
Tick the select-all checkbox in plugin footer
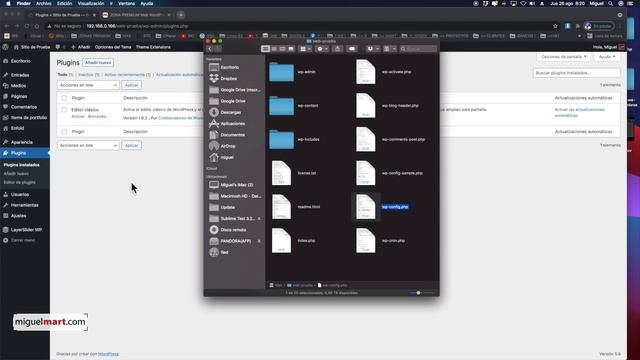[64, 132]
